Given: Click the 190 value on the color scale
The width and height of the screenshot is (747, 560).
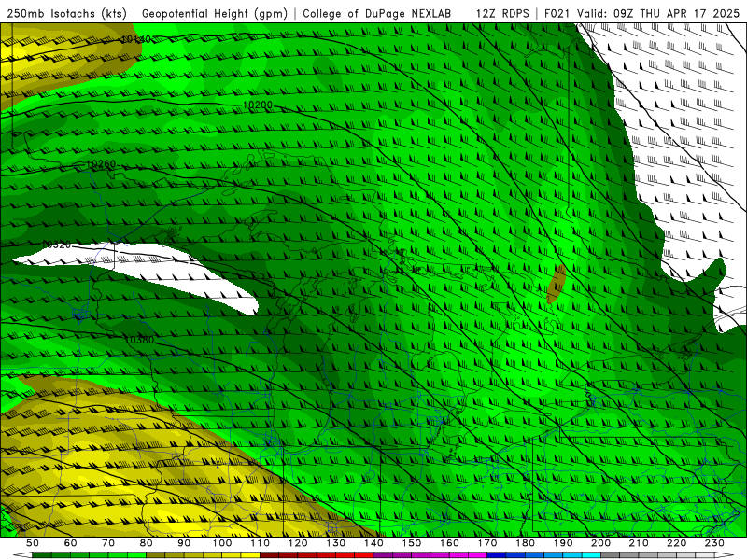Looking at the screenshot, I should pos(563,543).
